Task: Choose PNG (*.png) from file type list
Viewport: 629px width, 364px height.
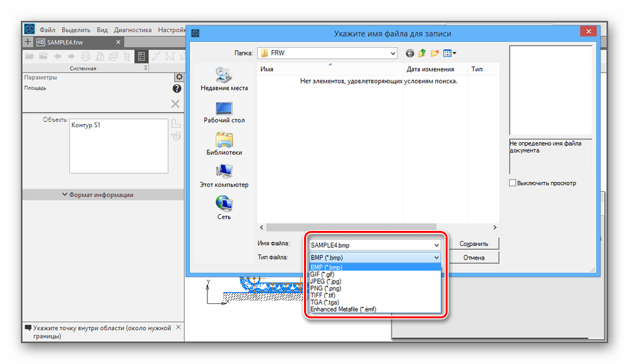Action: (326, 288)
